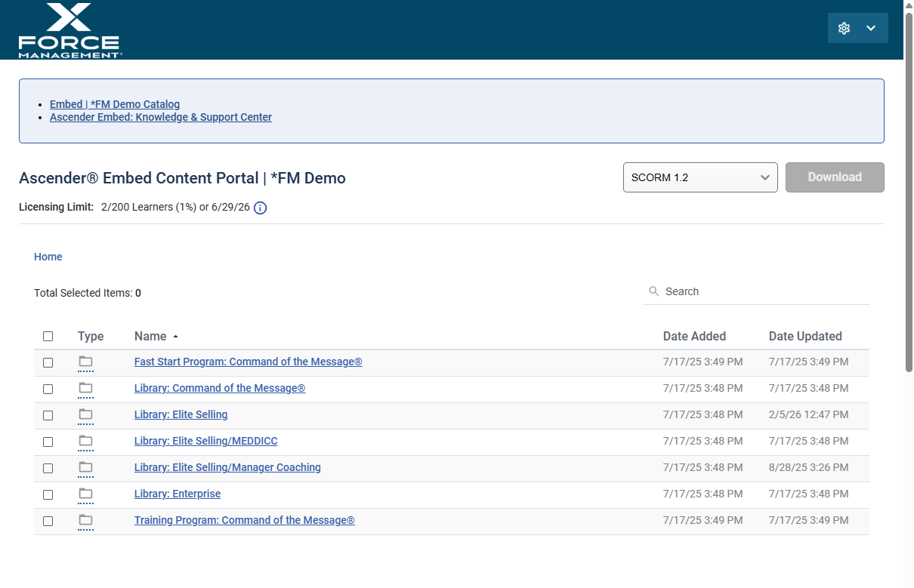Sort table by Date Updated column
The width and height of the screenshot is (914, 588).
tap(804, 337)
